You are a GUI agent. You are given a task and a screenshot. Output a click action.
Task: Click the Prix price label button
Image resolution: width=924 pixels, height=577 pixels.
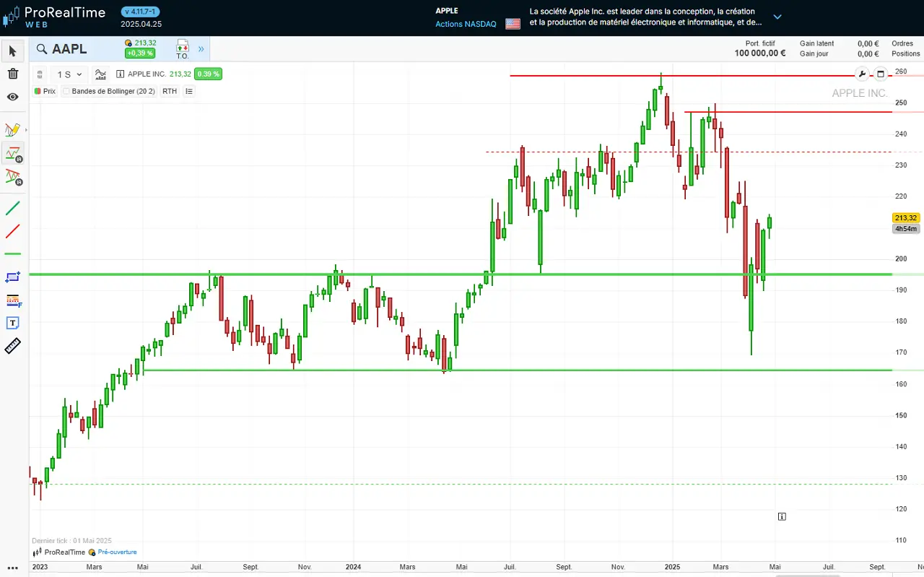[45, 92]
